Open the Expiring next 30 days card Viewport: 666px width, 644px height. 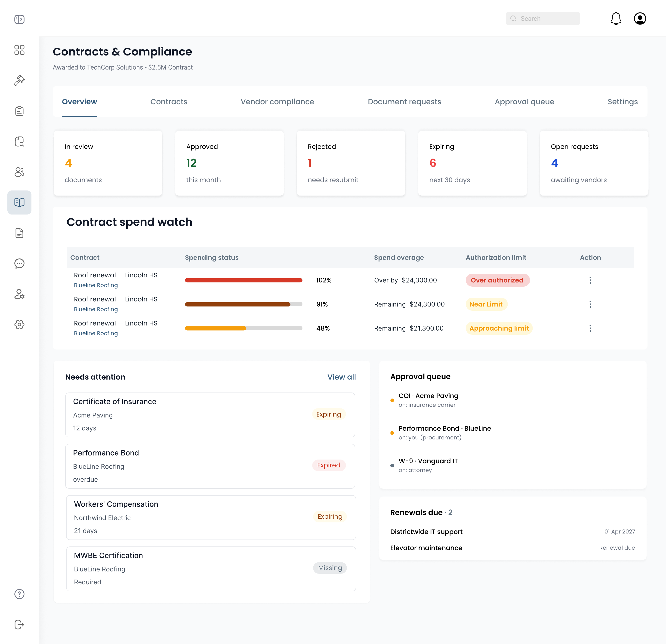pos(473,163)
